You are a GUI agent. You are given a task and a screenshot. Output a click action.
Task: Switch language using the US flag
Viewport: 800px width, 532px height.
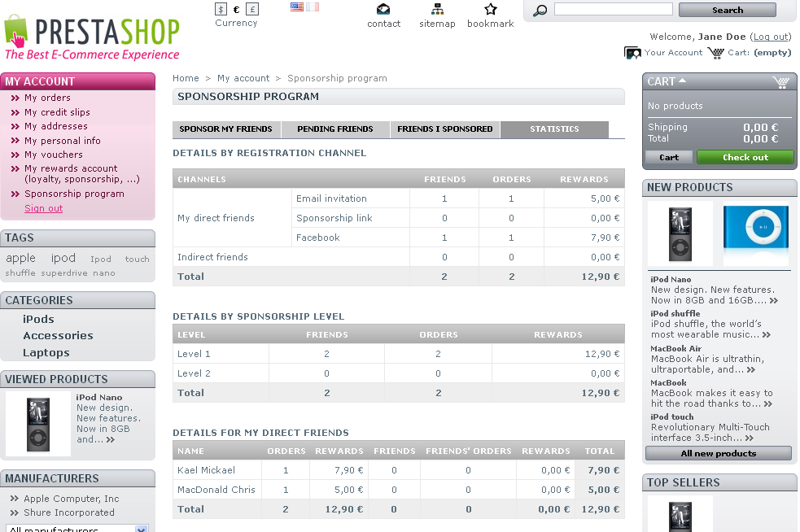[297, 7]
